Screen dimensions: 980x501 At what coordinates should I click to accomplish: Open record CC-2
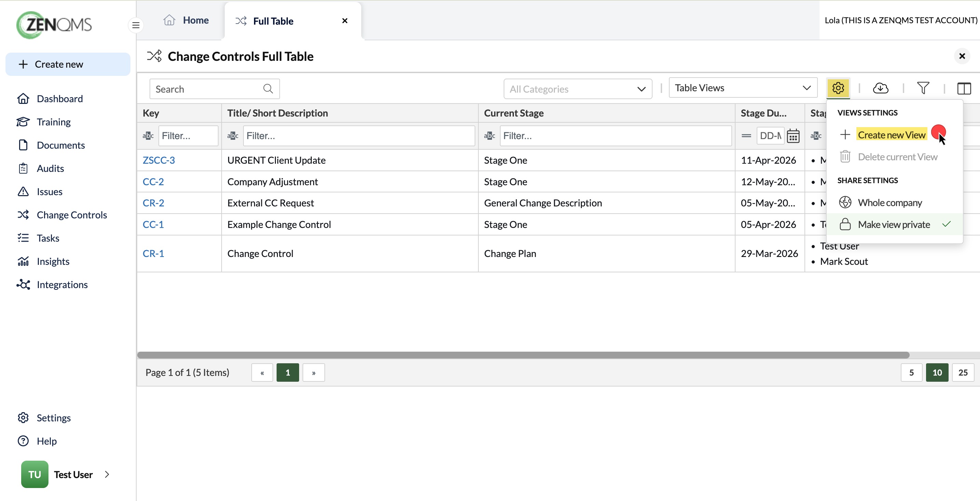tap(153, 181)
